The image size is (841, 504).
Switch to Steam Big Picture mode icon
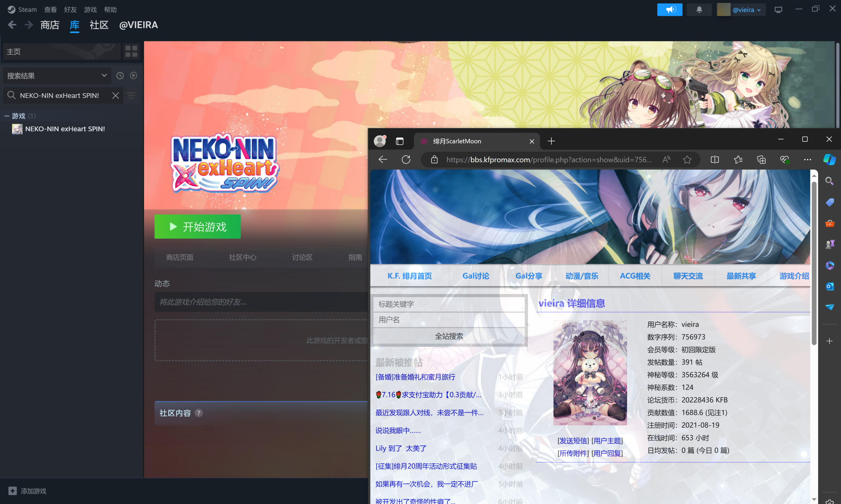(778, 10)
